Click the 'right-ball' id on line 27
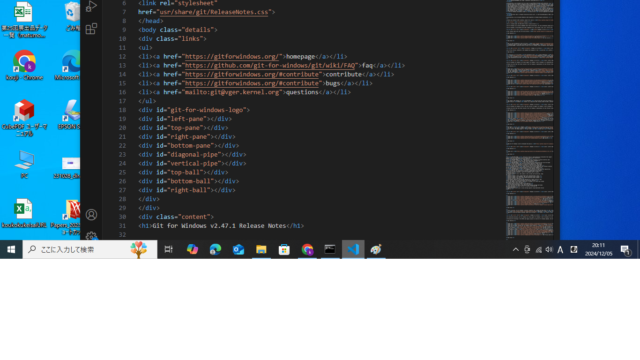Image resolution: width=640 pixels, height=360 pixels. [189, 190]
